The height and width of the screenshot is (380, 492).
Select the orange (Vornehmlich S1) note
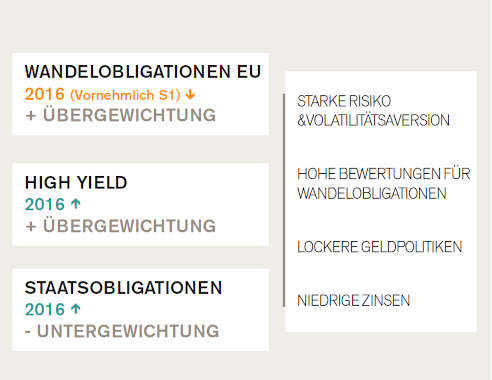pyautogui.click(x=125, y=95)
